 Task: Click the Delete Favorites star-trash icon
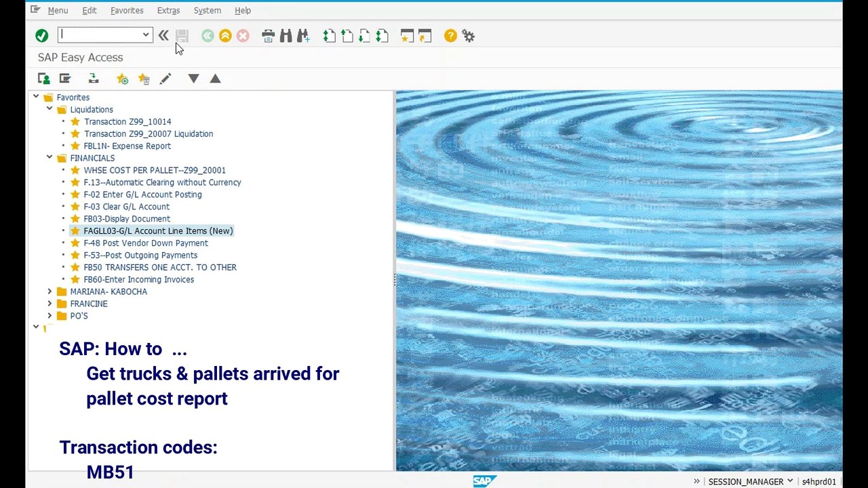(x=144, y=79)
